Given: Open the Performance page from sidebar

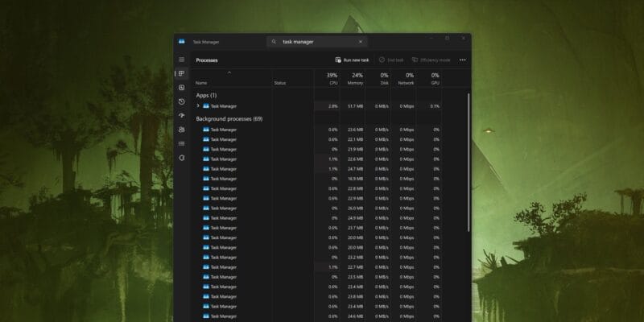Looking at the screenshot, I should pyautogui.click(x=182, y=88).
